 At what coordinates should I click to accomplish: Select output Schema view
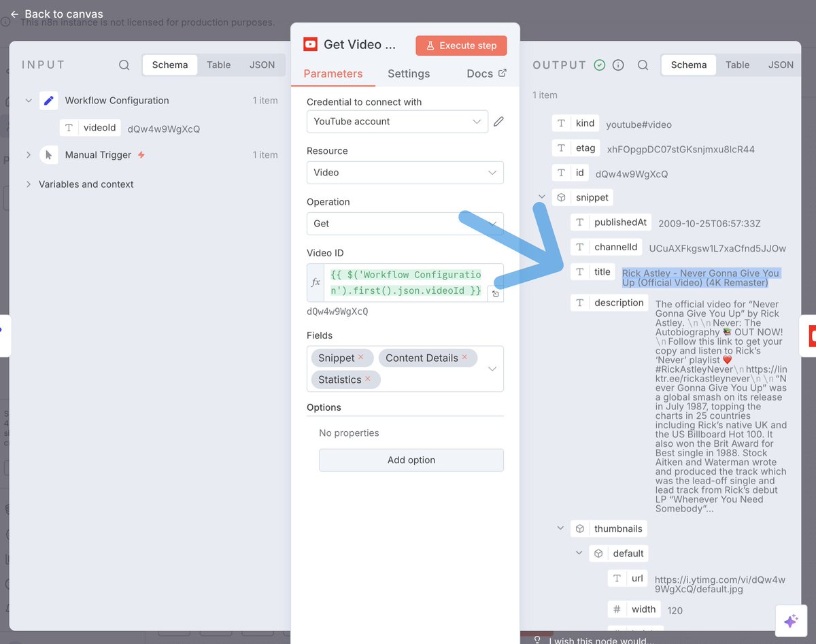689,65
